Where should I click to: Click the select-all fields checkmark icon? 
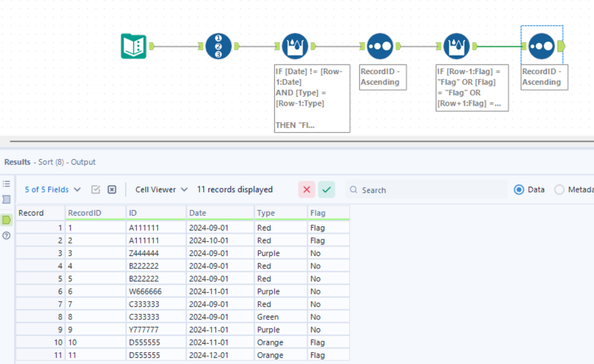click(96, 189)
